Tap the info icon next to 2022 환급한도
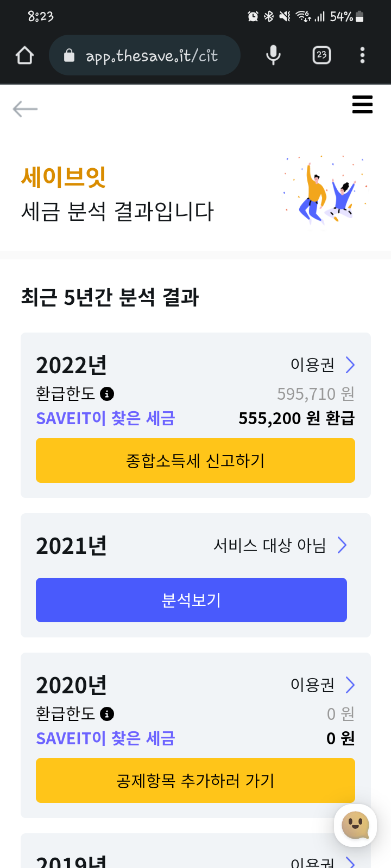Image resolution: width=391 pixels, height=868 pixels. point(107,394)
